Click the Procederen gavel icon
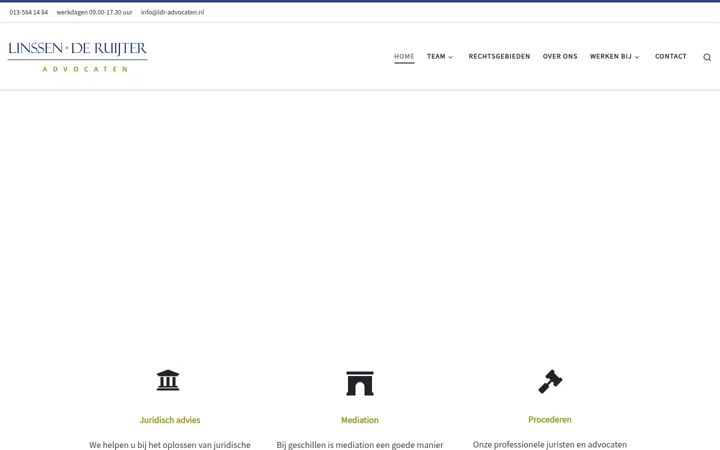Viewport: 720px width, 450px height. (x=550, y=382)
